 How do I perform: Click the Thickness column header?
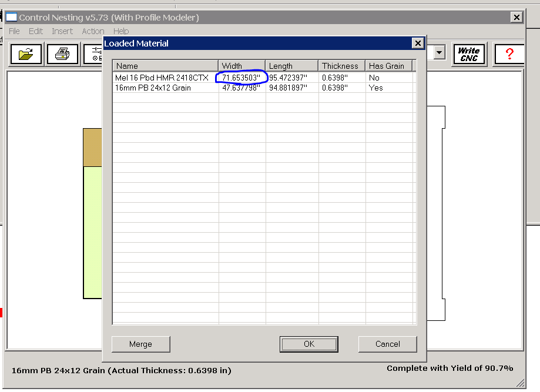click(341, 66)
